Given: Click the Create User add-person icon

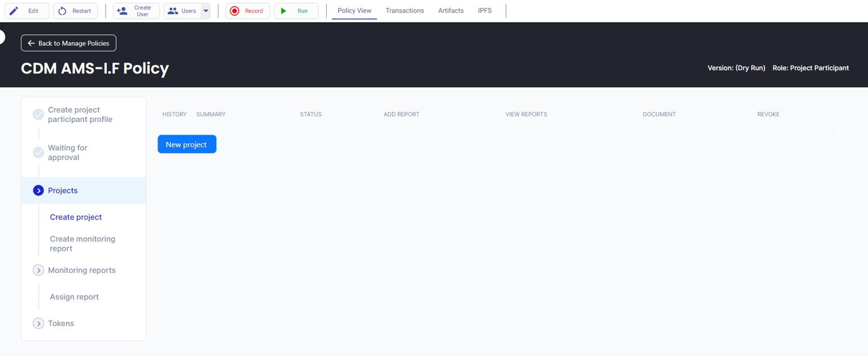Looking at the screenshot, I should point(122,11).
